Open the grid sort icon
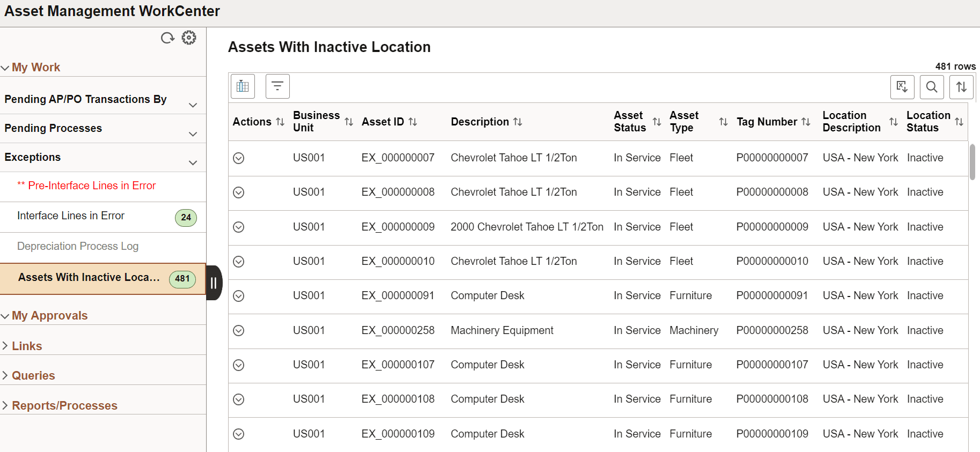 pos(961,87)
